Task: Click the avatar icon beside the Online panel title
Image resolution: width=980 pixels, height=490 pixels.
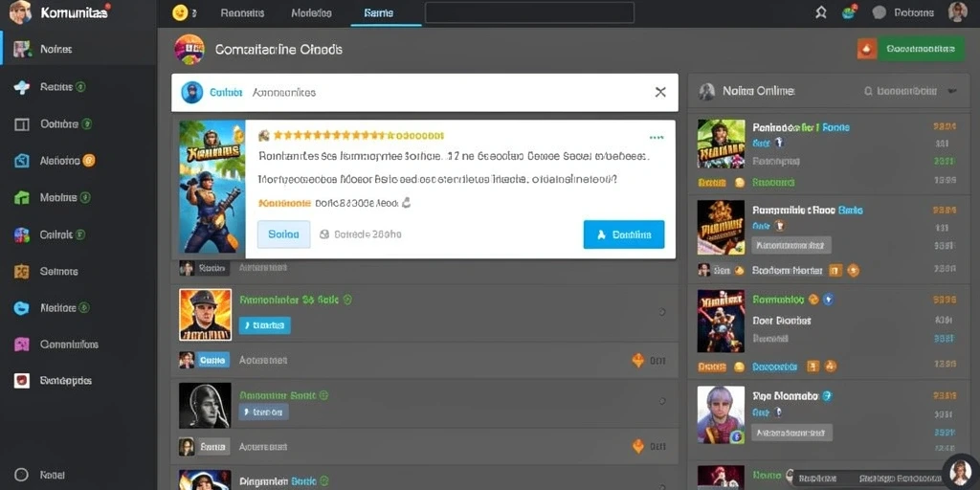Action: click(x=707, y=92)
